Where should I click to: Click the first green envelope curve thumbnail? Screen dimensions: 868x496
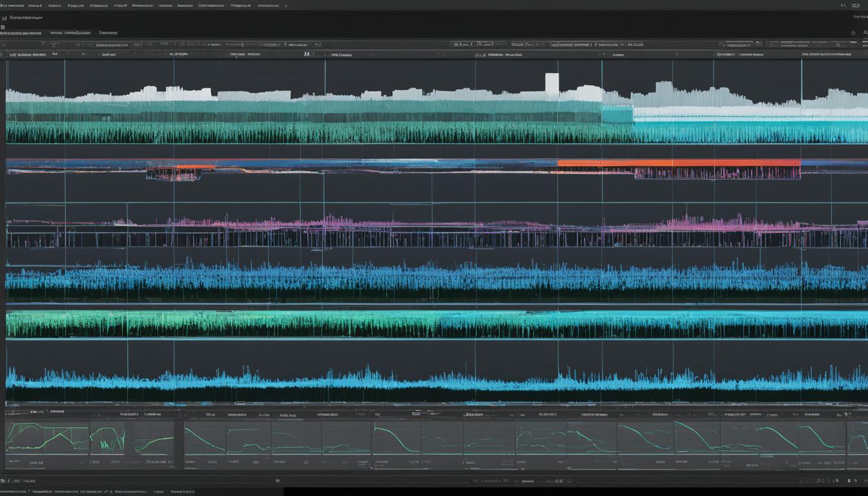(46, 437)
